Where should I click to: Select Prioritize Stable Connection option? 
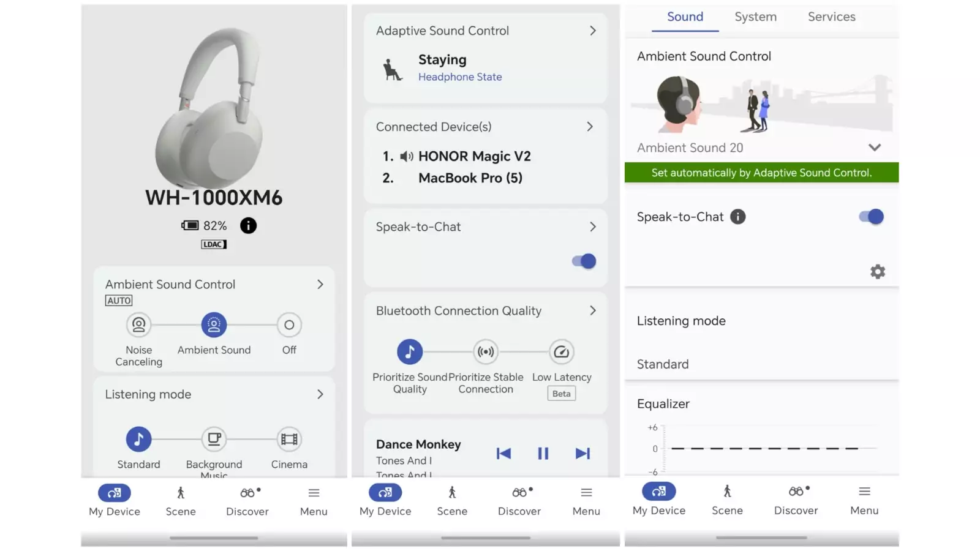(486, 351)
